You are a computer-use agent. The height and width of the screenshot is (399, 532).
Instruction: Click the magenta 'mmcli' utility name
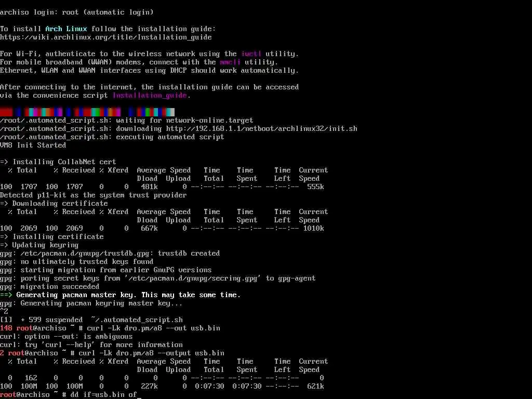(x=230, y=62)
